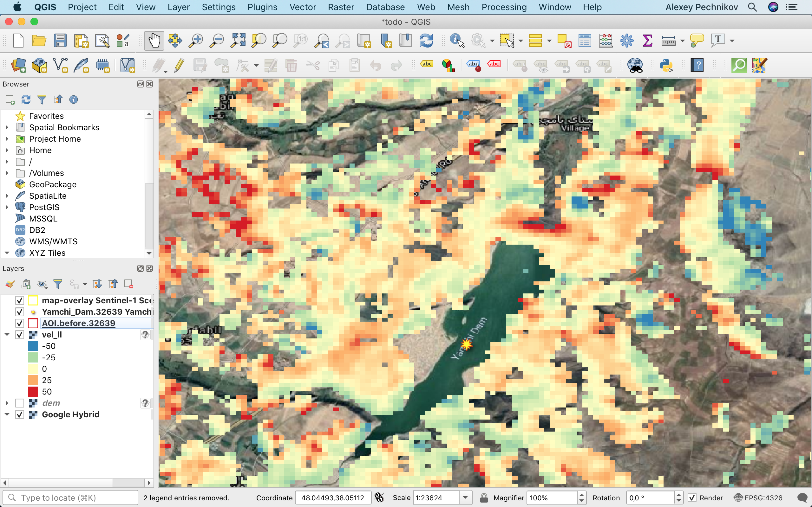The image size is (812, 507).
Task: Enable the dem layer checkbox
Action: [20, 403]
